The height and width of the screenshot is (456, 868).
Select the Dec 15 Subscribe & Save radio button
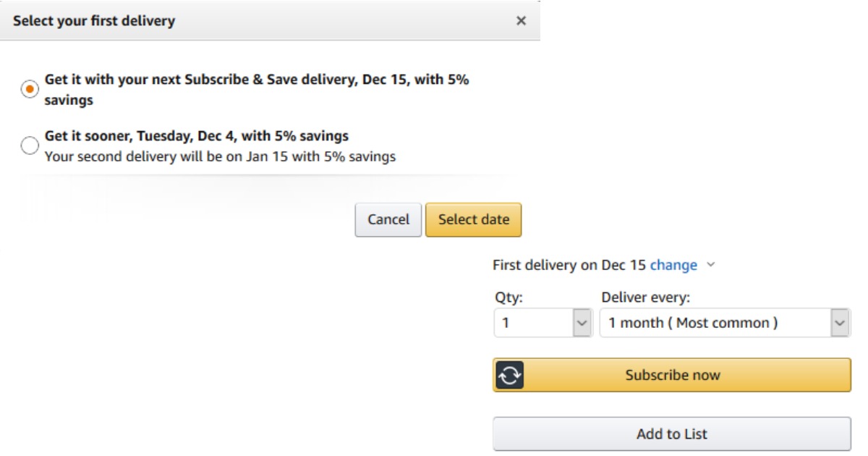point(30,90)
